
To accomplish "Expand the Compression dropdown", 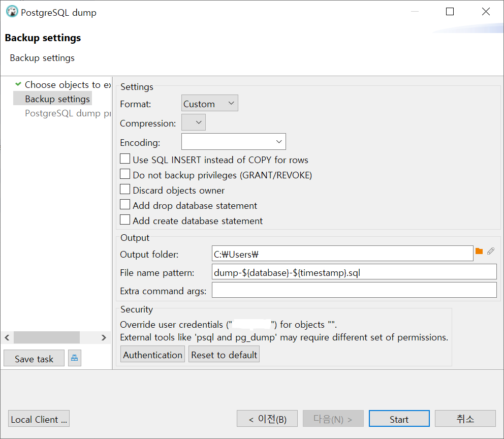I will coord(194,122).
